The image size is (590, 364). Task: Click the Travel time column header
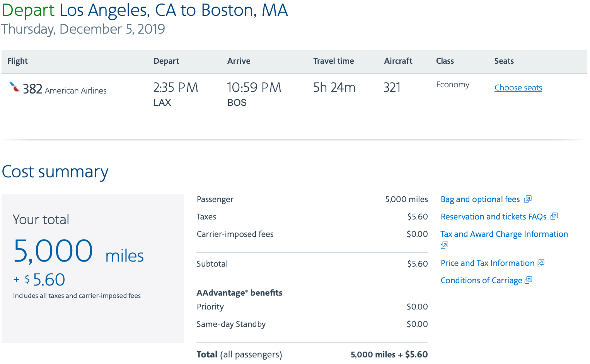pyautogui.click(x=333, y=61)
